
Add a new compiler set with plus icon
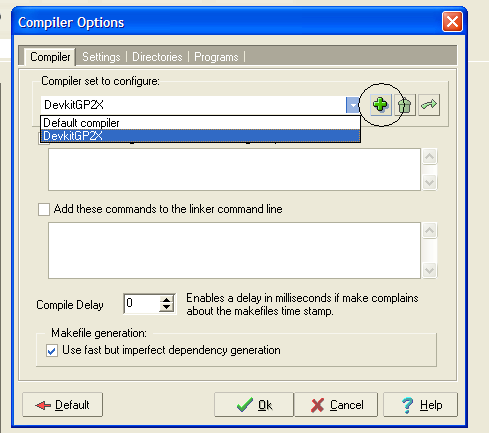coord(380,105)
